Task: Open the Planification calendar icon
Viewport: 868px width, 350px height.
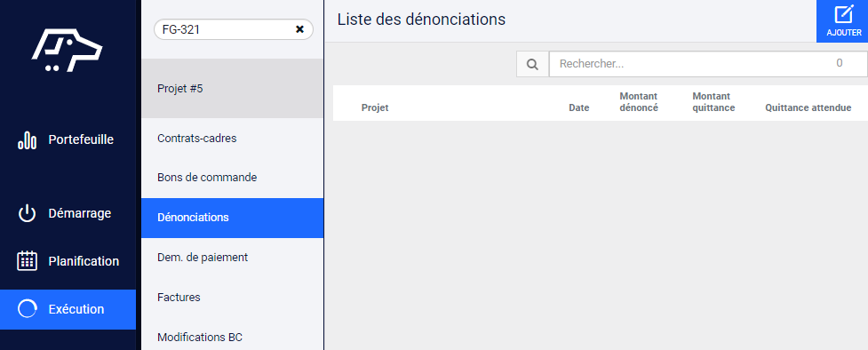Action: (28, 261)
